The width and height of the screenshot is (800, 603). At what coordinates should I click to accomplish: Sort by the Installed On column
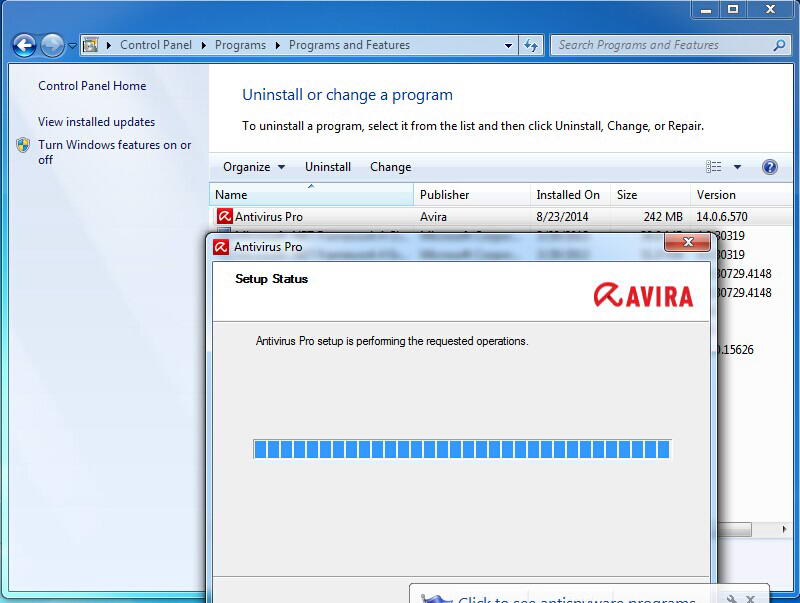tap(570, 195)
